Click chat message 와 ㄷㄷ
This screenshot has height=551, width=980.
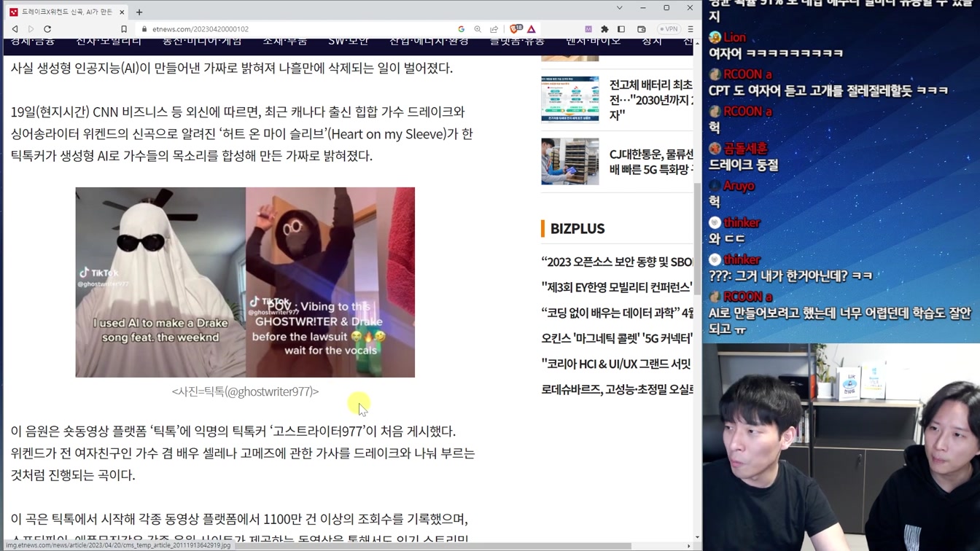tap(726, 238)
